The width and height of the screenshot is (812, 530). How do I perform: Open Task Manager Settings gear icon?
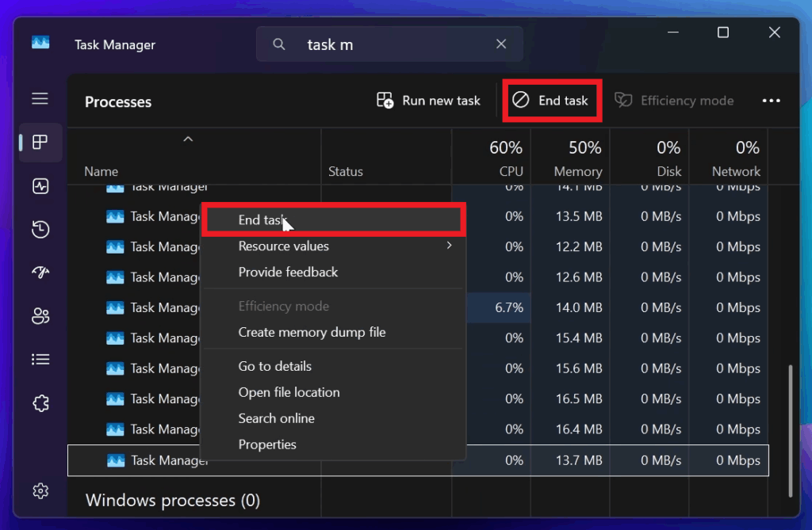pos(40,490)
